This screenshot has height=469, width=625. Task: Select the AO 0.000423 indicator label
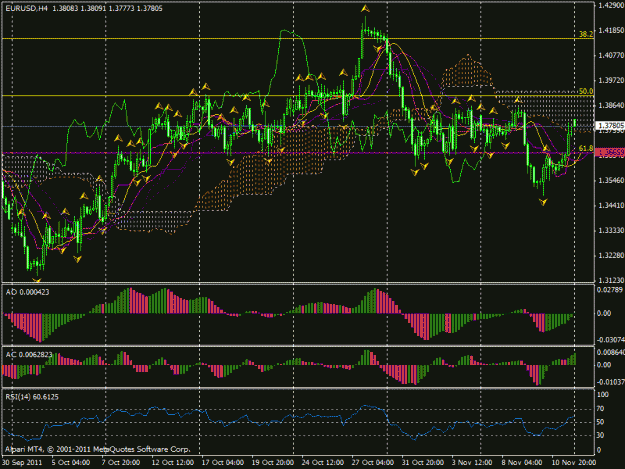[28, 292]
